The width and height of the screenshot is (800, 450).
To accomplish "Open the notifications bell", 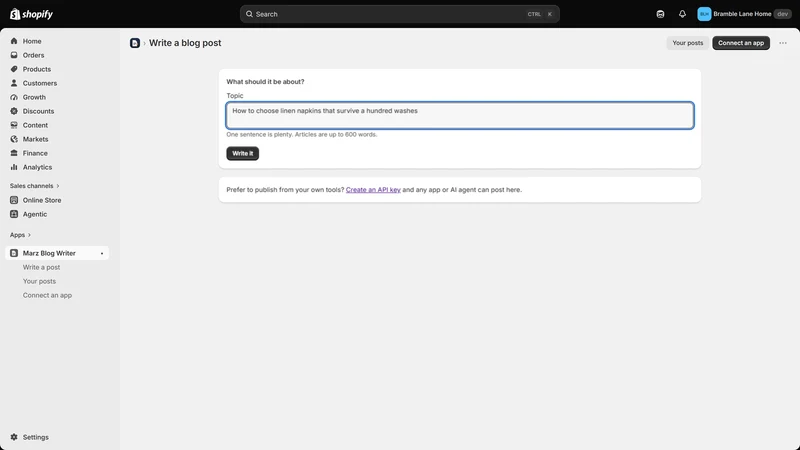I will point(682,14).
